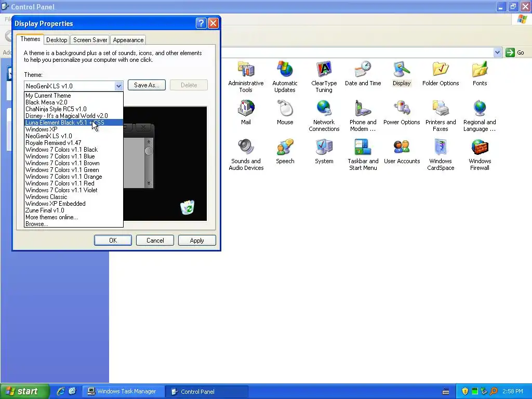The height and width of the screenshot is (399, 532).
Task: Open Power Options icon
Action: 402,108
